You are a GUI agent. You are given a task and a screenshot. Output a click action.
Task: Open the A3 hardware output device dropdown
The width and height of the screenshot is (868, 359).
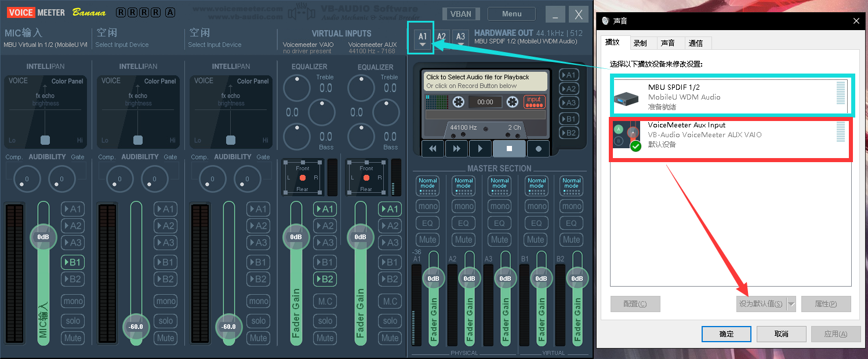pos(460,39)
